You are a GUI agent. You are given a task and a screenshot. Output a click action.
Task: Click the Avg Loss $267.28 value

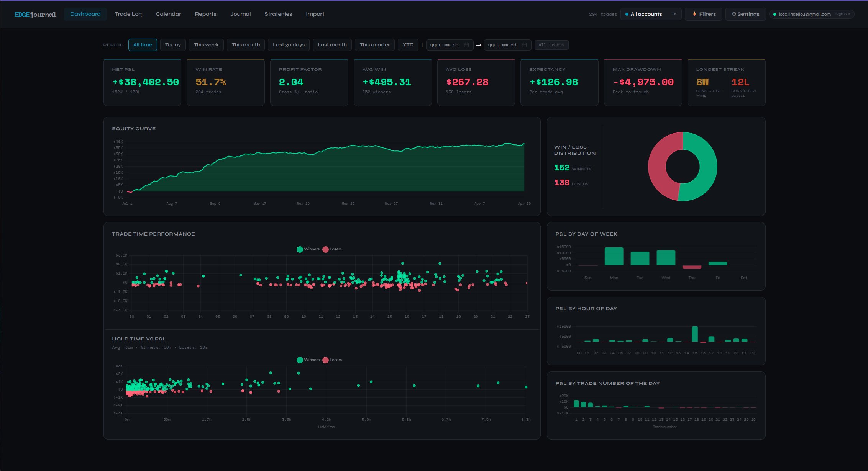(467, 82)
